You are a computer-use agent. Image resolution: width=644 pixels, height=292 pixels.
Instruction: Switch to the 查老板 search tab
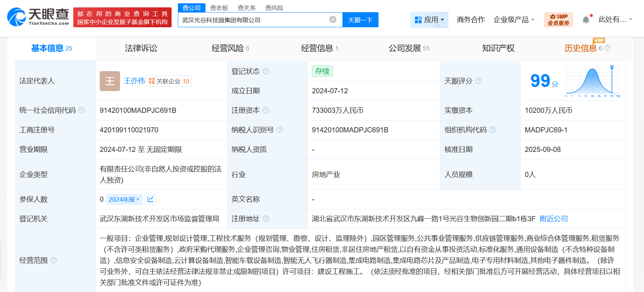pyautogui.click(x=219, y=8)
